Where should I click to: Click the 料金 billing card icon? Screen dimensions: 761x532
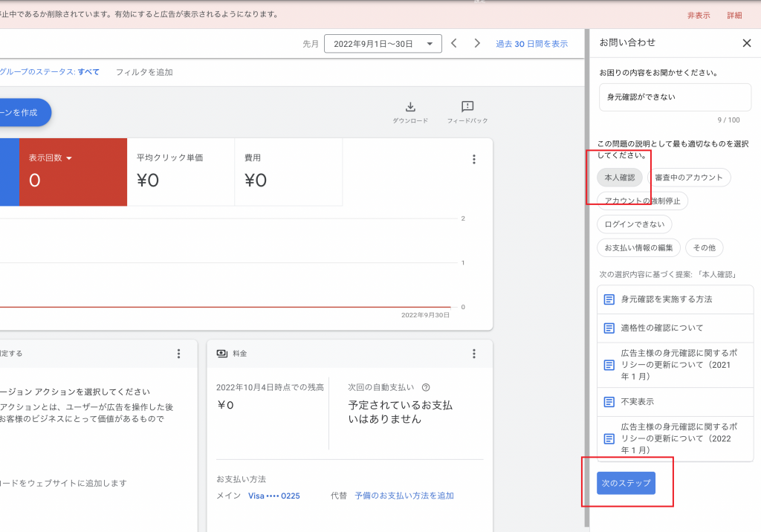tap(221, 354)
